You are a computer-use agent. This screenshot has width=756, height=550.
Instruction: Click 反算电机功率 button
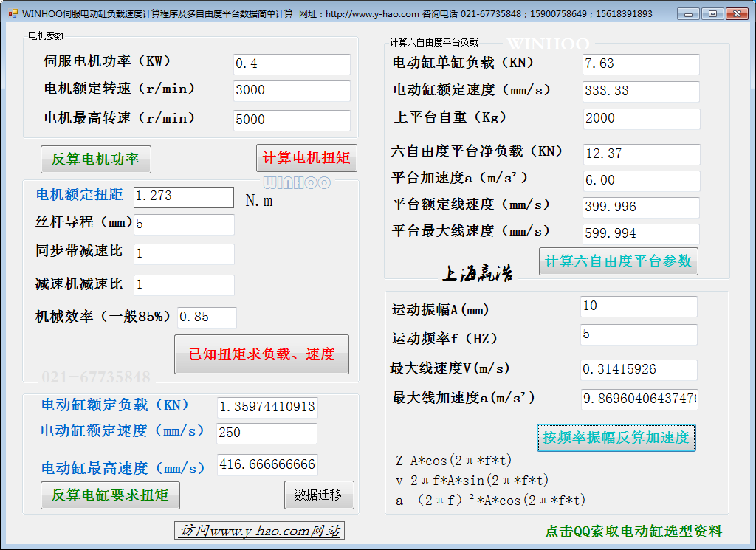coord(95,159)
